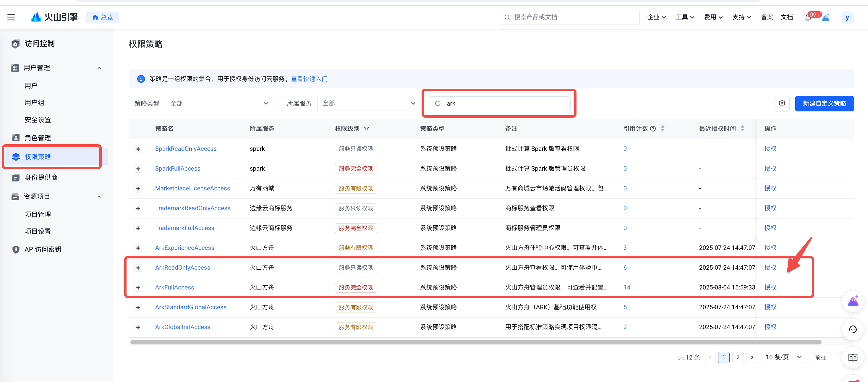Open table column settings gear
Viewport: 868px width, 382px height.
pos(782,103)
